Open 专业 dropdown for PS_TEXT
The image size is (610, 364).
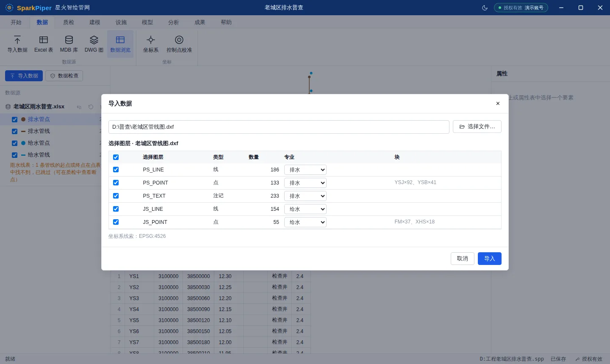[305, 196]
